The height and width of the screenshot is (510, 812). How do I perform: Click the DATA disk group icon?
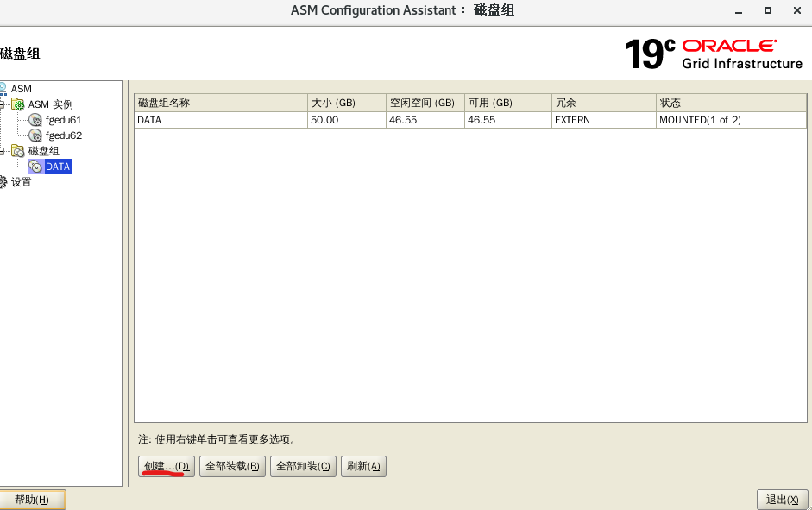[35, 167]
